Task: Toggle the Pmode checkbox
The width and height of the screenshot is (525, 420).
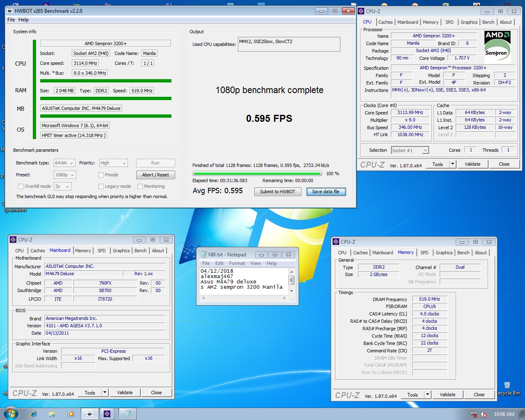Action: point(101,175)
